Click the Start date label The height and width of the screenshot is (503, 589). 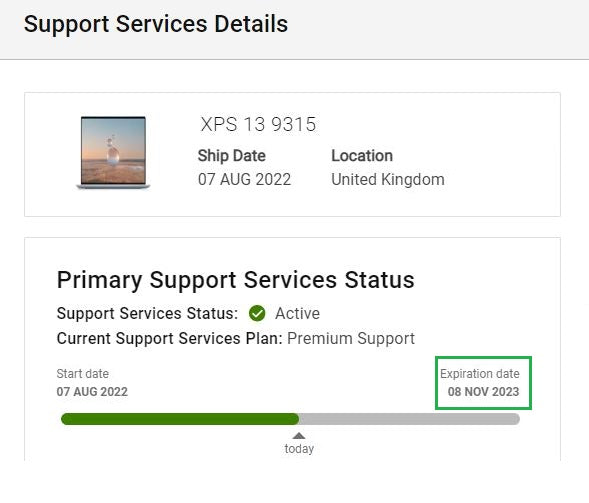[83, 374]
